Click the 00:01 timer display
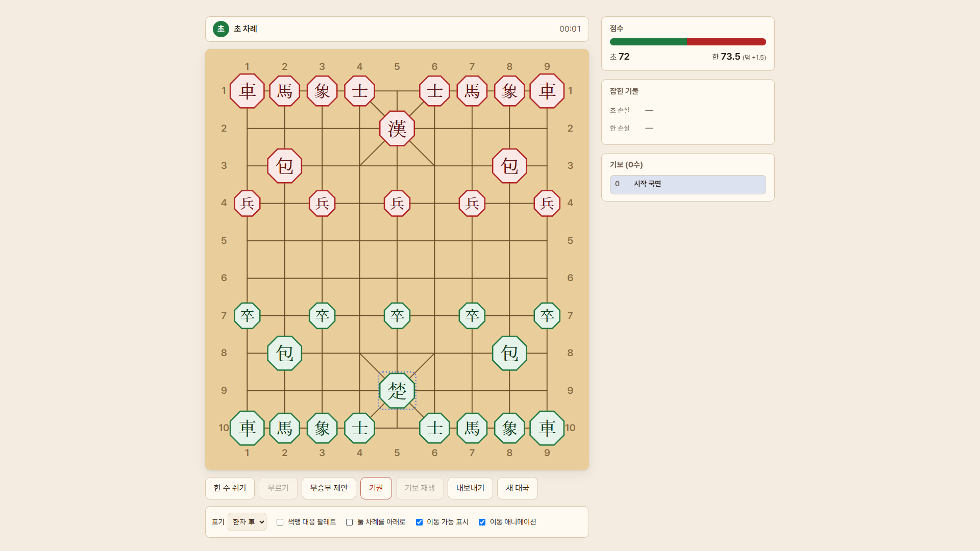The image size is (980, 551). 570,29
